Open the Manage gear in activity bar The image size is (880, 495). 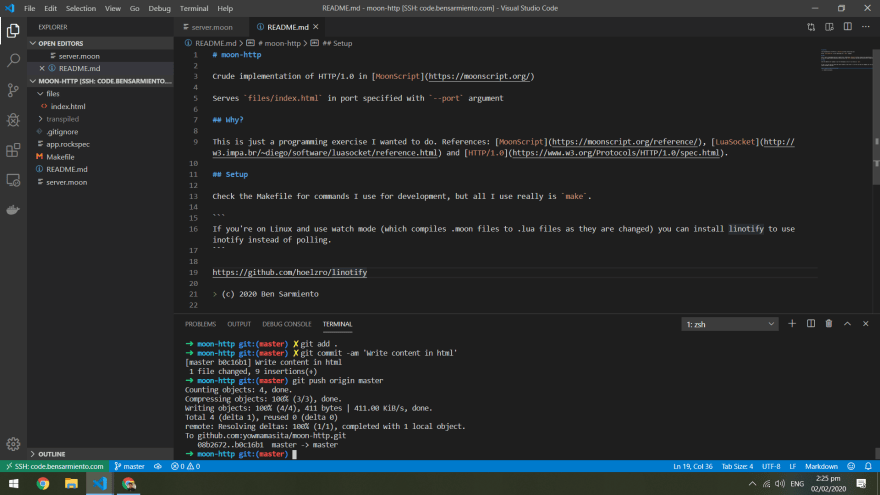click(13, 444)
